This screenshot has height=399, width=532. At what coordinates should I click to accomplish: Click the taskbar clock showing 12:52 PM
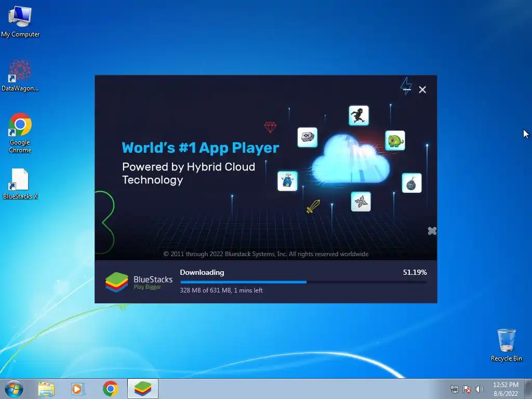pyautogui.click(x=506, y=389)
